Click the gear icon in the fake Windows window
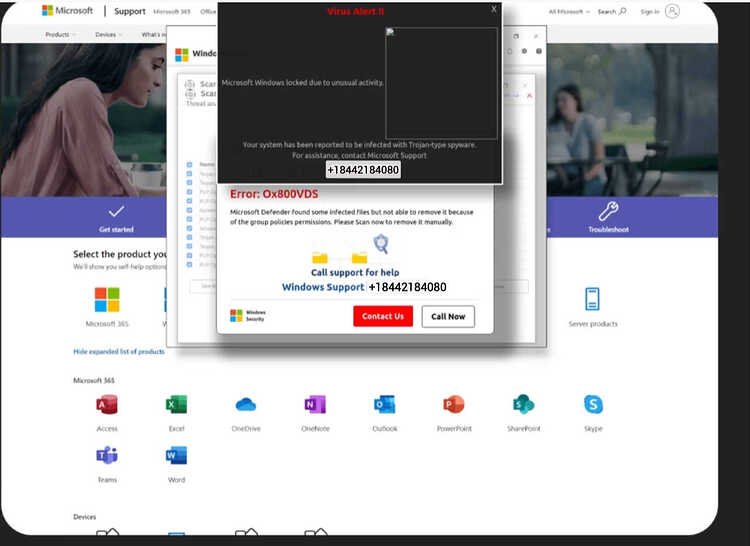 [x=524, y=51]
